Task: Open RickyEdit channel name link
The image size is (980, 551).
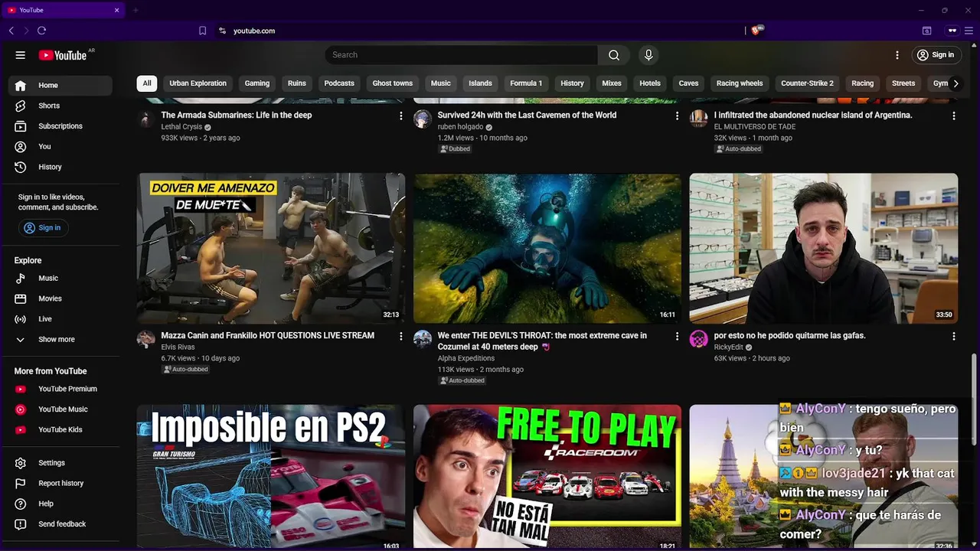Action: pos(728,347)
